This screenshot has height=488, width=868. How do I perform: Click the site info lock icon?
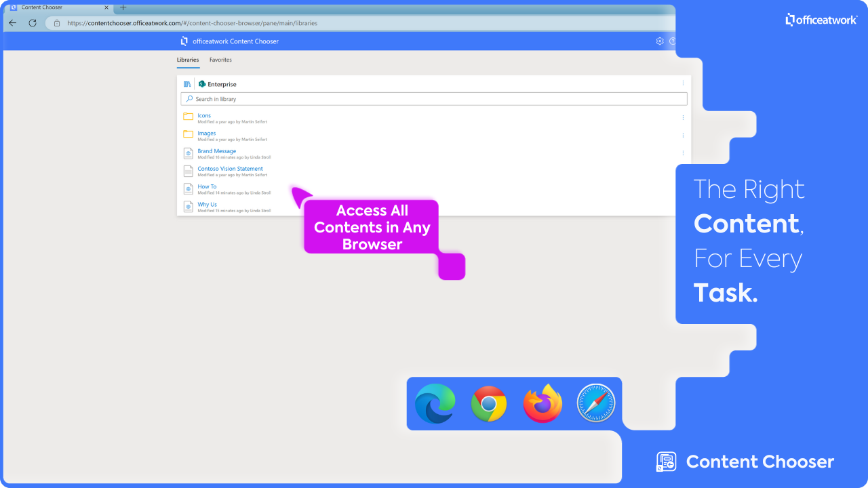[x=57, y=23]
